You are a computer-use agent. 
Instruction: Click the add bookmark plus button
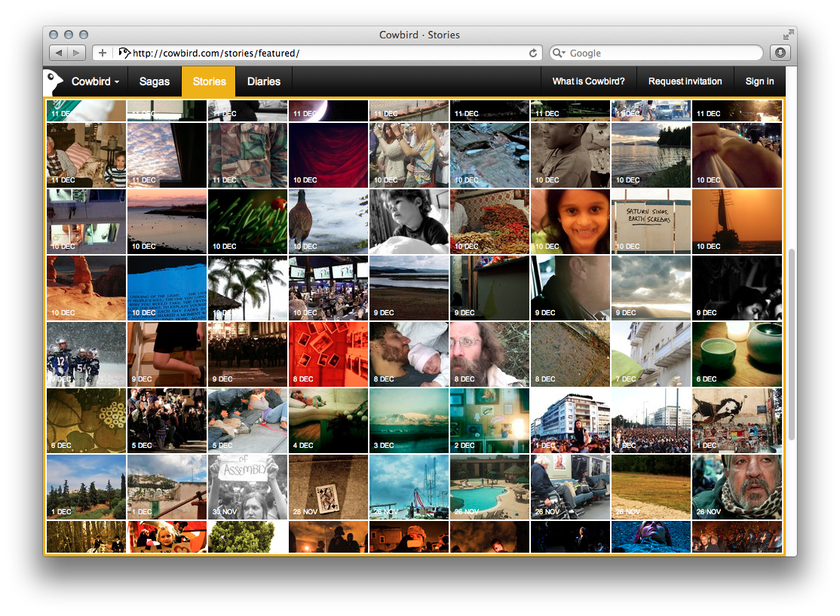(x=103, y=53)
